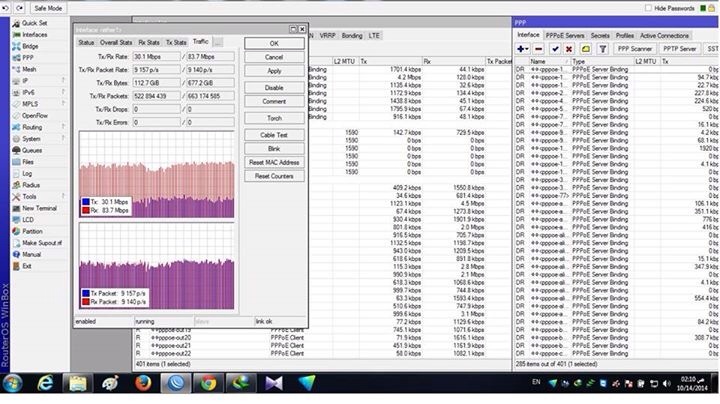Viewport: 720px width, 404px height.
Task: Toggle the Hide Passwords checkbox
Action: [x=648, y=8]
